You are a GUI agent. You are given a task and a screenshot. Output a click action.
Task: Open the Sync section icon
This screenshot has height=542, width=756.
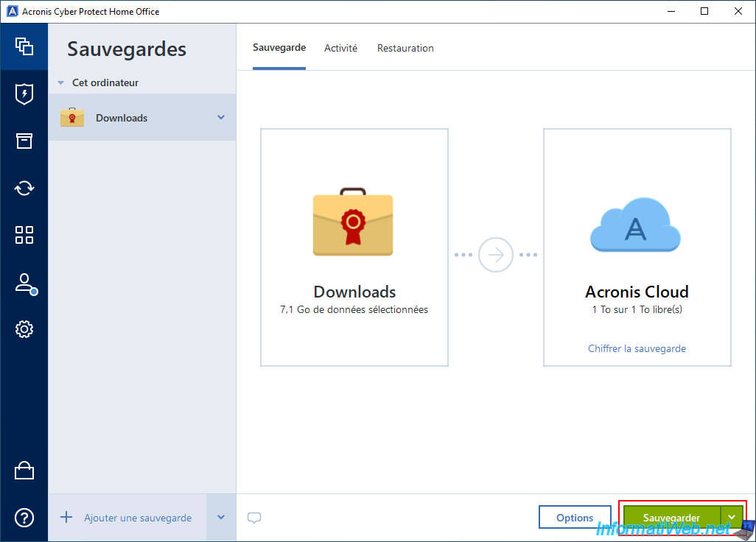pyautogui.click(x=24, y=188)
